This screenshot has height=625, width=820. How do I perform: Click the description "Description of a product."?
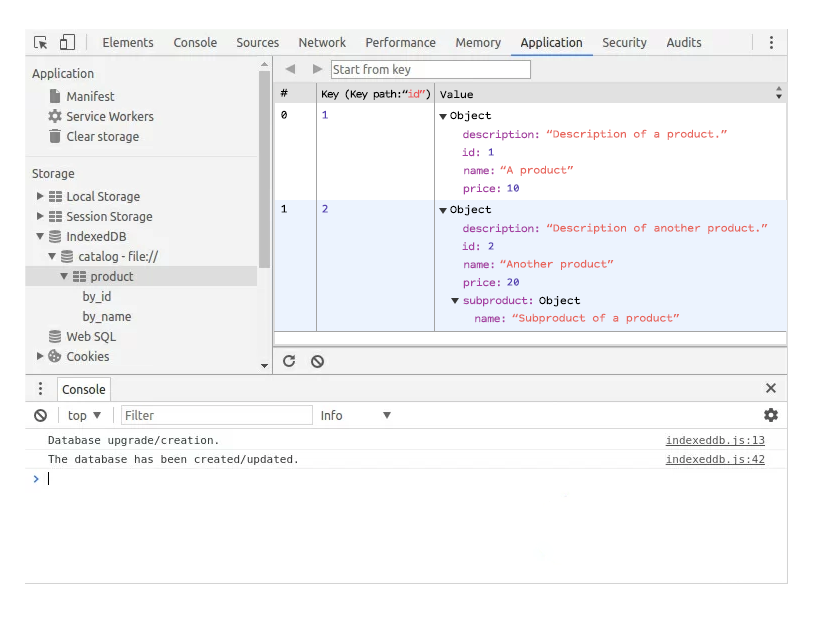click(x=595, y=134)
